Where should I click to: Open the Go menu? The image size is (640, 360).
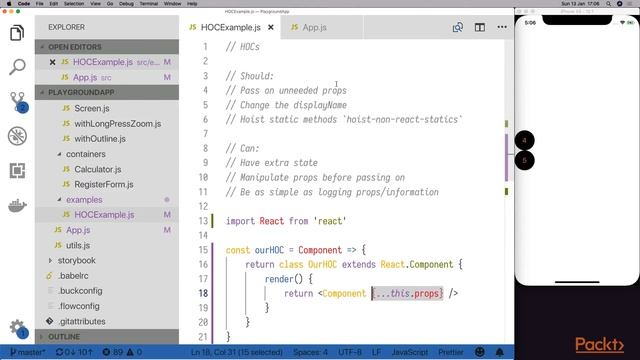pyautogui.click(x=110, y=4)
